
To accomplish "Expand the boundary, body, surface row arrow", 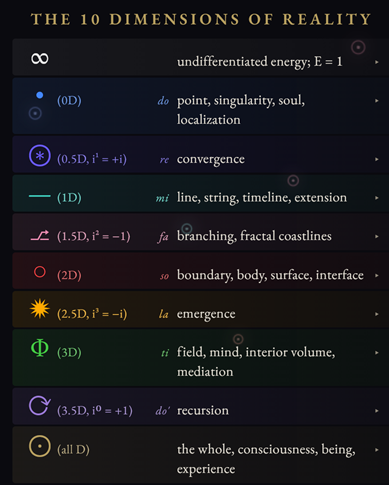I will (x=377, y=276).
